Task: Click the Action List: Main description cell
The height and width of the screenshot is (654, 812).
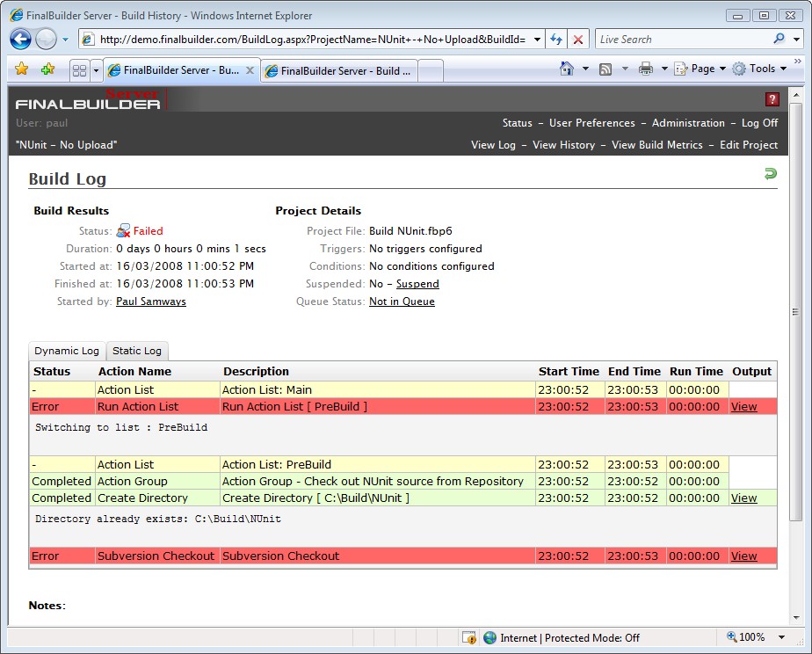Action: [x=378, y=390]
